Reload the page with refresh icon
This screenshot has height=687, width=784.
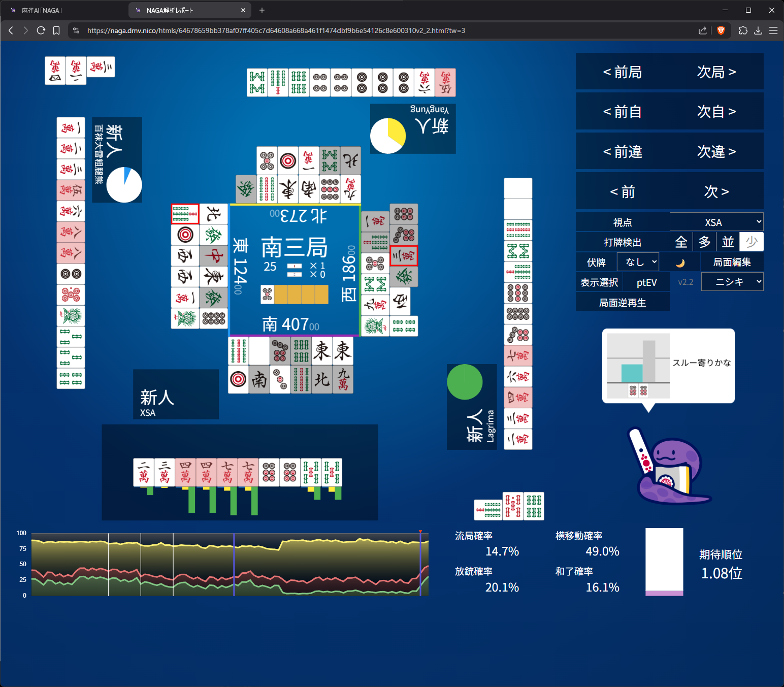click(x=41, y=30)
